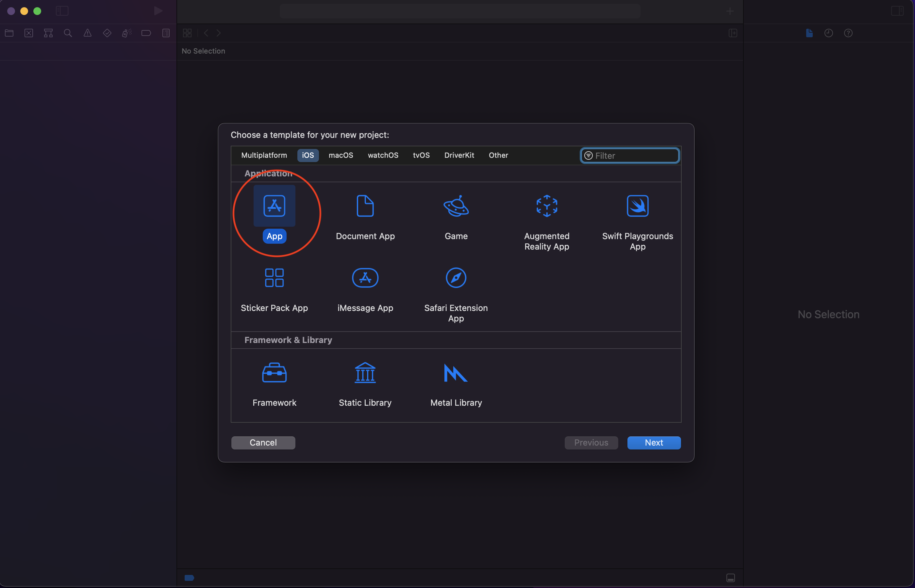Select the Sticker Pack App template
Image resolution: width=915 pixels, height=588 pixels.
[x=274, y=278]
